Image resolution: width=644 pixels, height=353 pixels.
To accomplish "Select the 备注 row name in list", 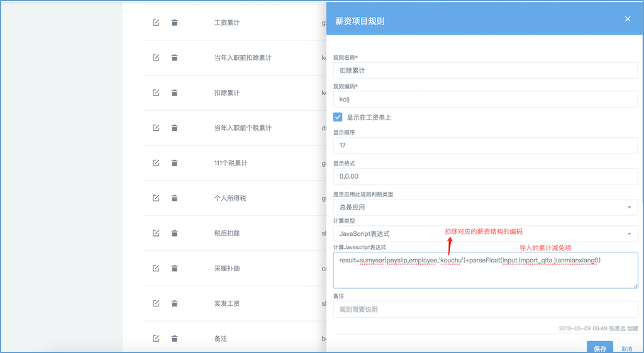I will 221,339.
